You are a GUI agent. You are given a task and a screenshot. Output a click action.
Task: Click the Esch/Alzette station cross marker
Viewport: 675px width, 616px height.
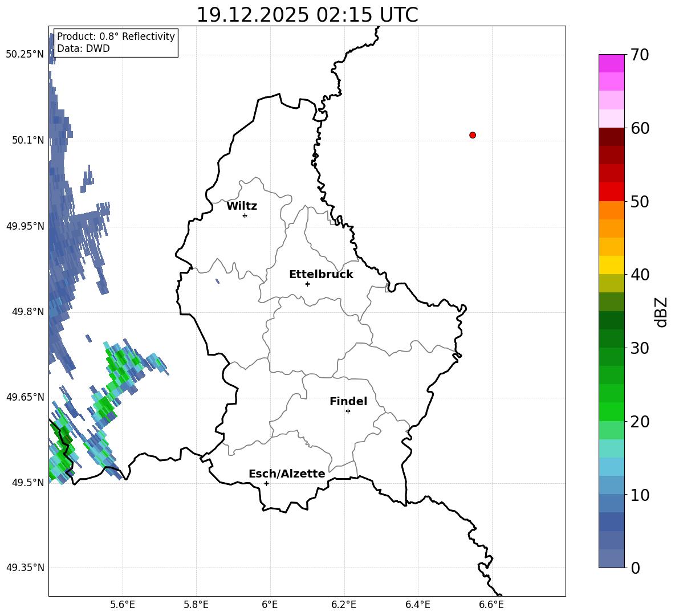tap(266, 483)
